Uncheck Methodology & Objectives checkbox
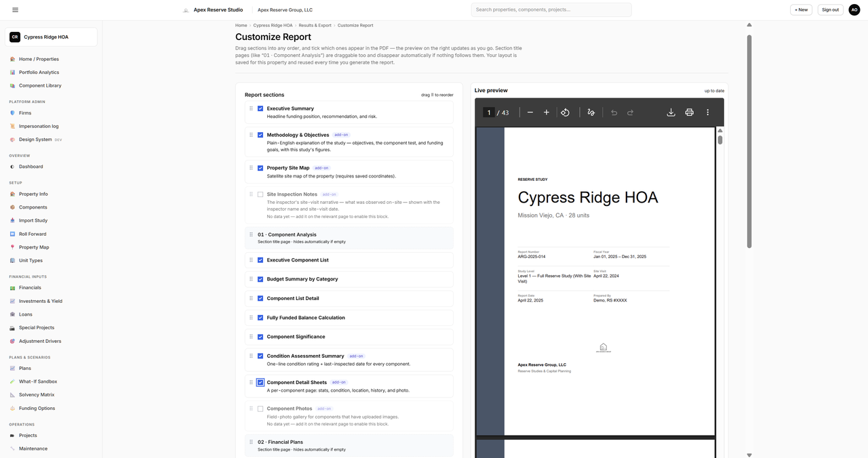The width and height of the screenshot is (868, 458). point(260,135)
